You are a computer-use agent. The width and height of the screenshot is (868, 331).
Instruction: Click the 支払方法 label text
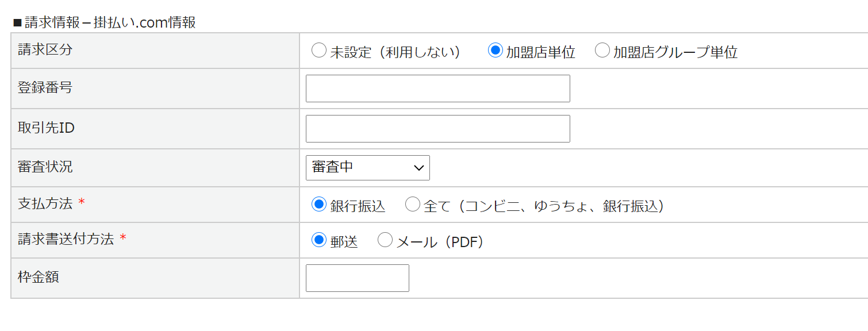tap(45, 203)
